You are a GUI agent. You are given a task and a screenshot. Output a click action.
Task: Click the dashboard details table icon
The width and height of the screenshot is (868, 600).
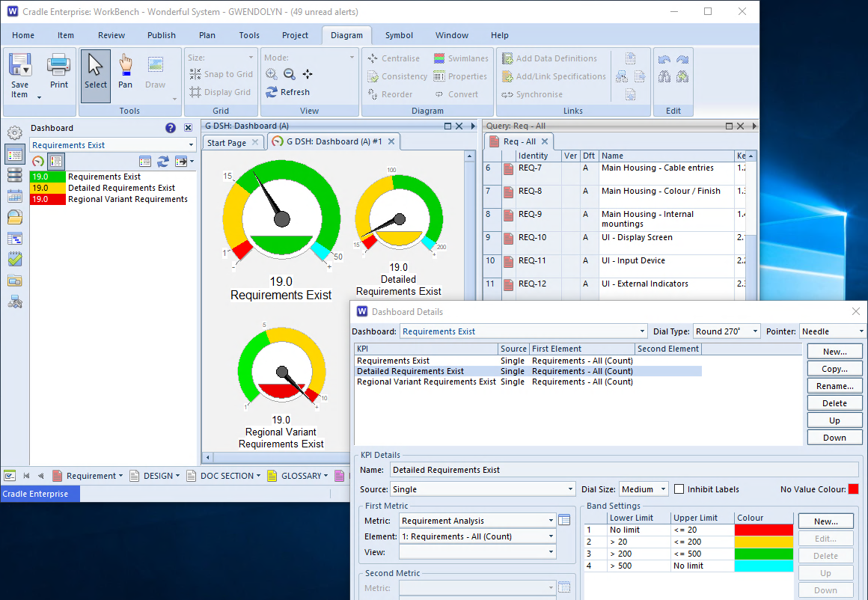pyautogui.click(x=145, y=161)
